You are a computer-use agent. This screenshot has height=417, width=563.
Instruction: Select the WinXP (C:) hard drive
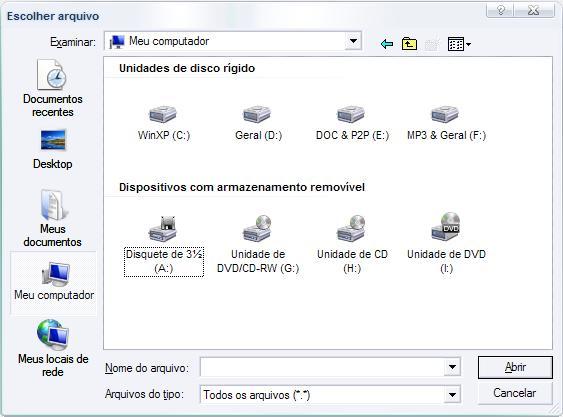pos(163,123)
